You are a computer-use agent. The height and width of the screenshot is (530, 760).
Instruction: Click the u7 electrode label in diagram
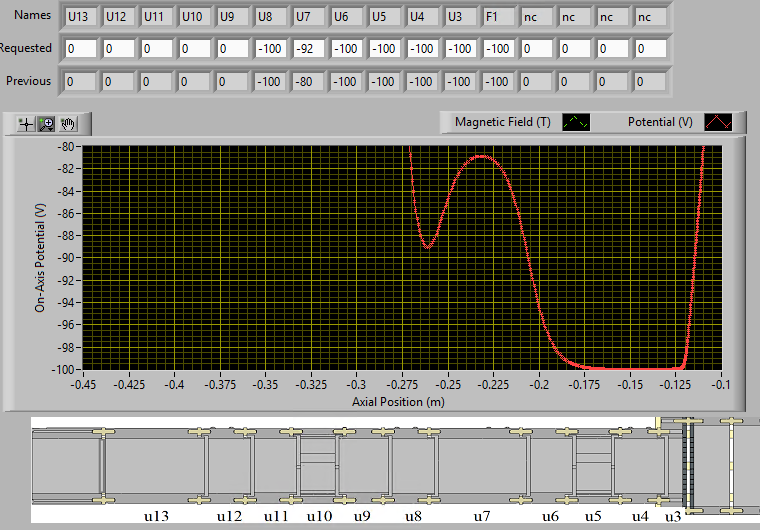482,516
